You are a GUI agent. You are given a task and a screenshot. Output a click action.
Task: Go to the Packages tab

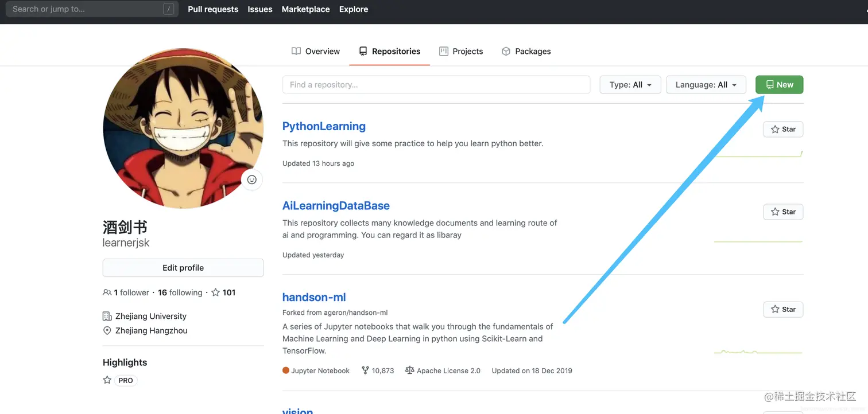pos(526,51)
